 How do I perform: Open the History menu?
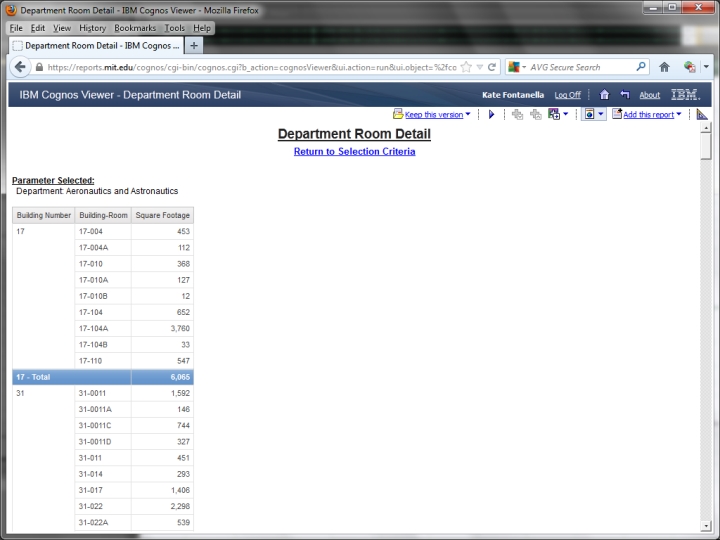[x=92, y=28]
